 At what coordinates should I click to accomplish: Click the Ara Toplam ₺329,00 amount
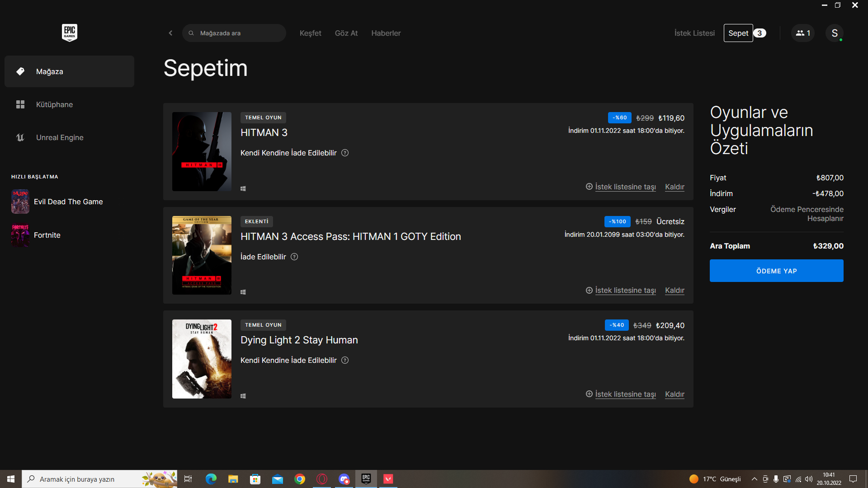pos(828,246)
